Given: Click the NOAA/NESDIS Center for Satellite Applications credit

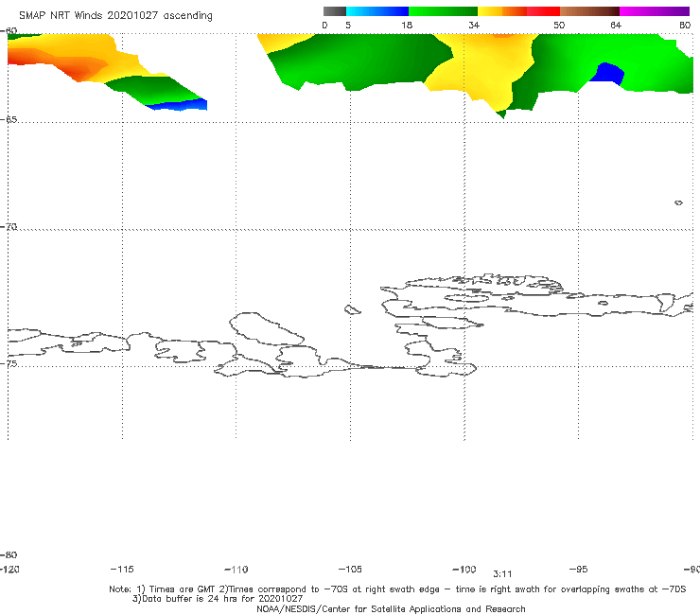Looking at the screenshot, I should coord(391,608).
